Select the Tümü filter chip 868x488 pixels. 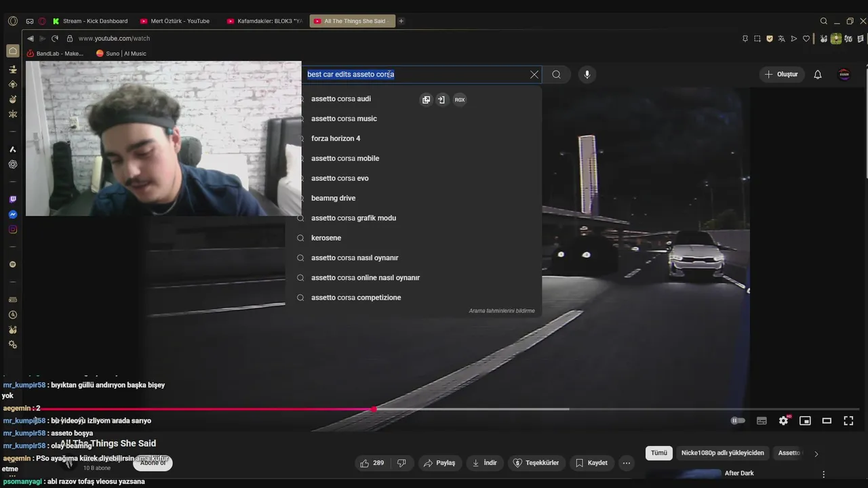click(x=659, y=453)
